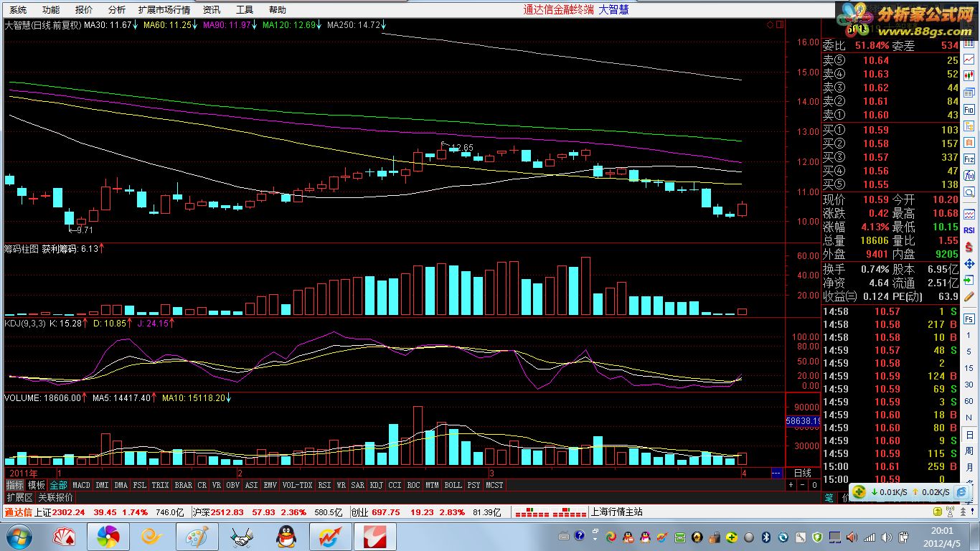Click the green plus accelerator widget icon

[x=859, y=491]
